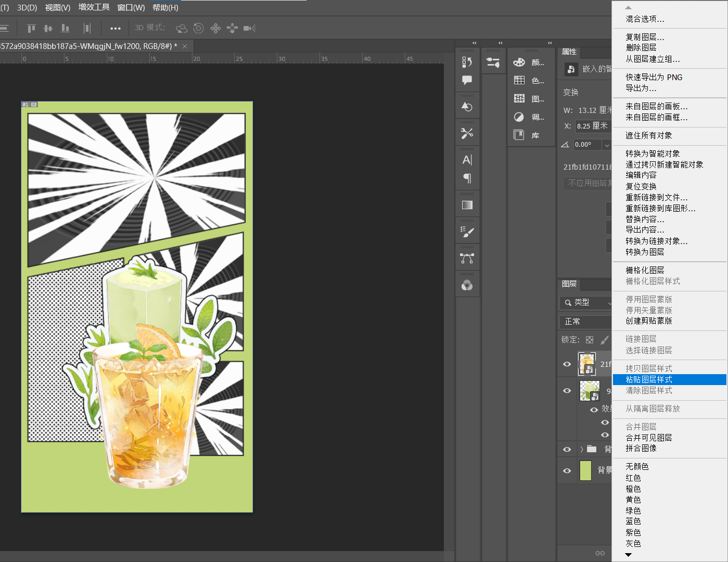Open the Comments panel speech bubble icon
The width and height of the screenshot is (728, 562).
tap(467, 80)
